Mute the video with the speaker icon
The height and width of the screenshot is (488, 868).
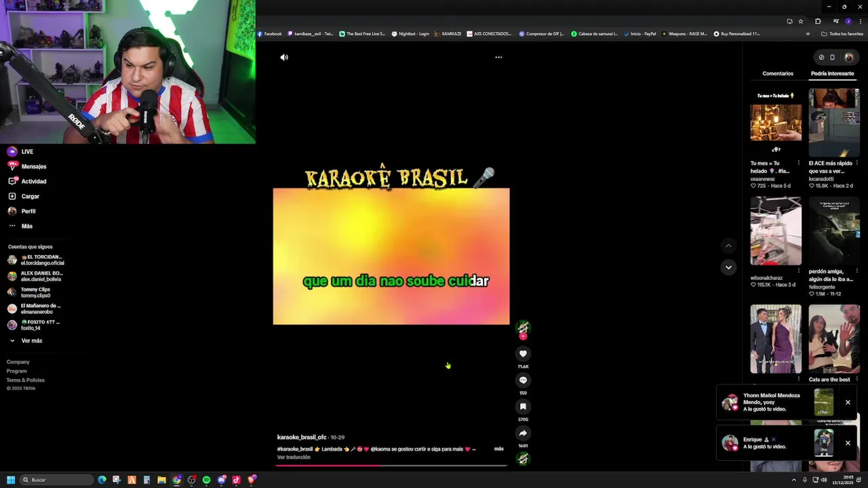coord(284,58)
